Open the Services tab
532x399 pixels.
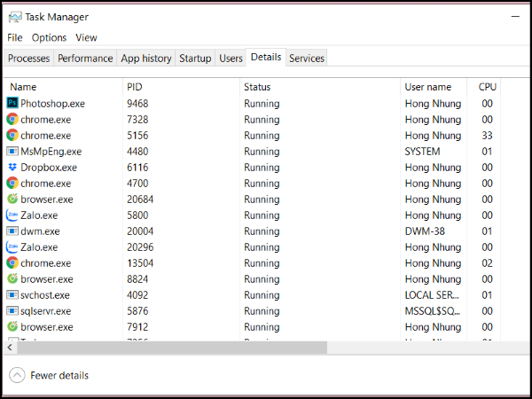coord(307,59)
